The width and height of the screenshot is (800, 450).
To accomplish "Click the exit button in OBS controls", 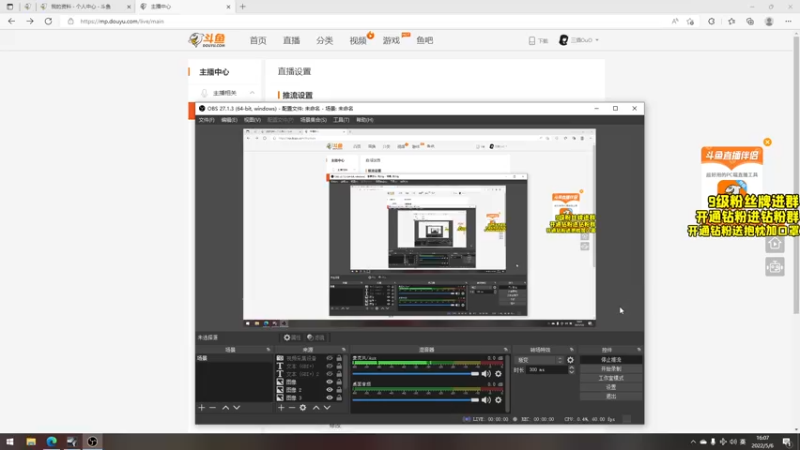I will coord(611,396).
